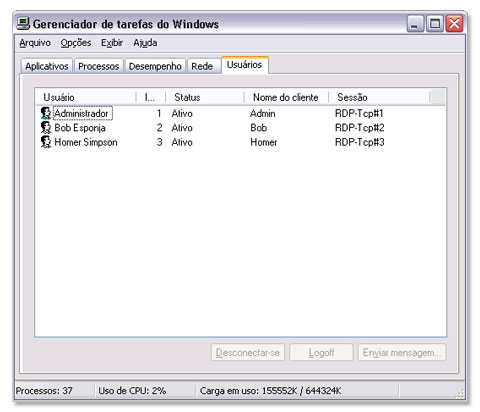Switch to the Rede tab
This screenshot has height=412, width=480.
(x=202, y=66)
